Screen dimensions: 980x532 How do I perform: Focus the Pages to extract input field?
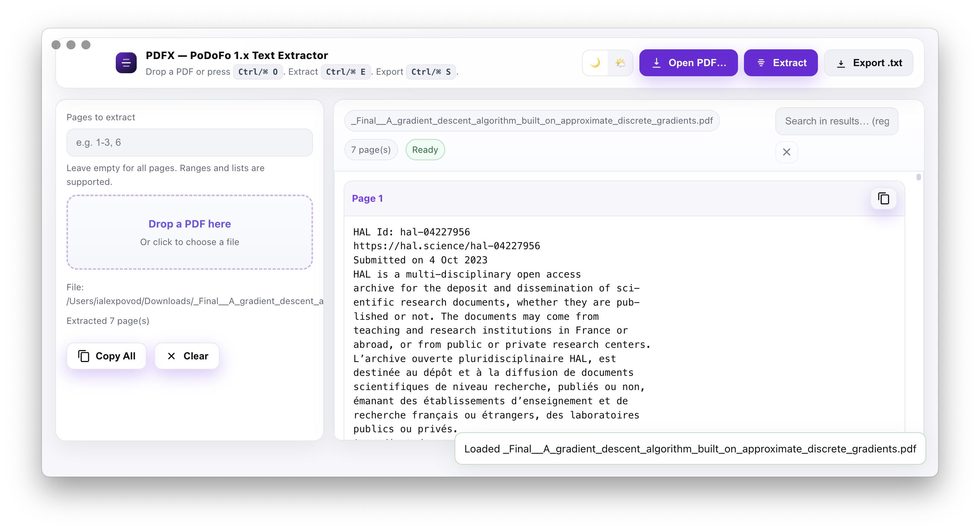(x=189, y=142)
